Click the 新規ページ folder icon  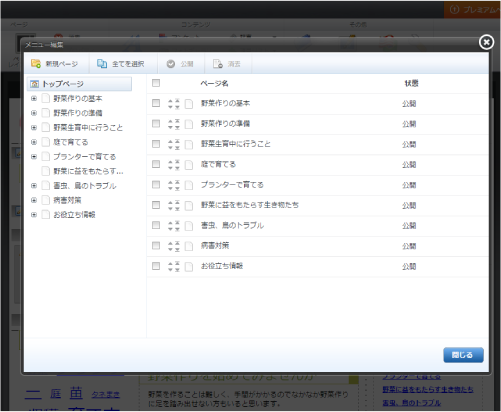(36, 63)
